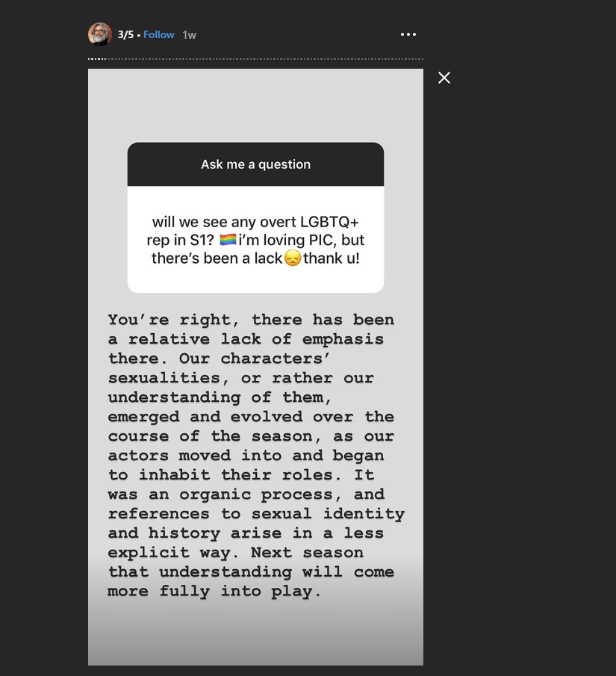Image resolution: width=616 pixels, height=676 pixels.
Task: Click the sad face emoji in question
Action: (293, 258)
